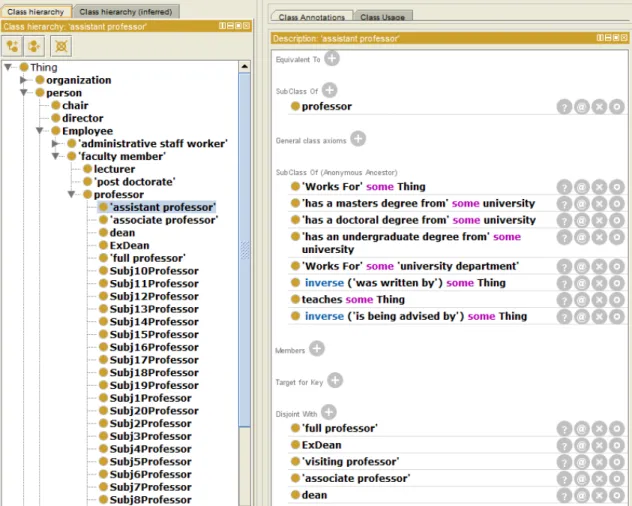This screenshot has width=632, height=506.
Task: Remove 'full professor' from Disjoint With
Action: click(x=599, y=429)
